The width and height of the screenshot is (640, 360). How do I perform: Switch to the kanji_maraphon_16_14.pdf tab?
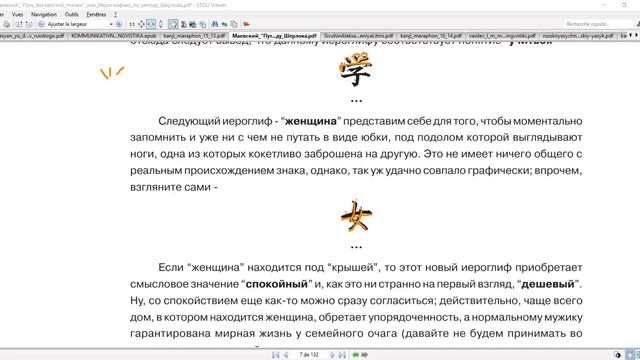point(431,36)
